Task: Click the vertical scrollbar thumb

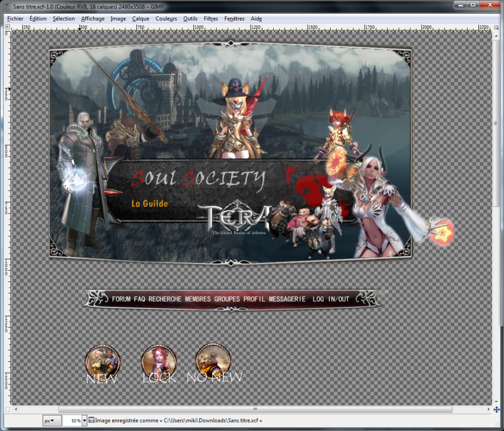Action: [x=496, y=123]
